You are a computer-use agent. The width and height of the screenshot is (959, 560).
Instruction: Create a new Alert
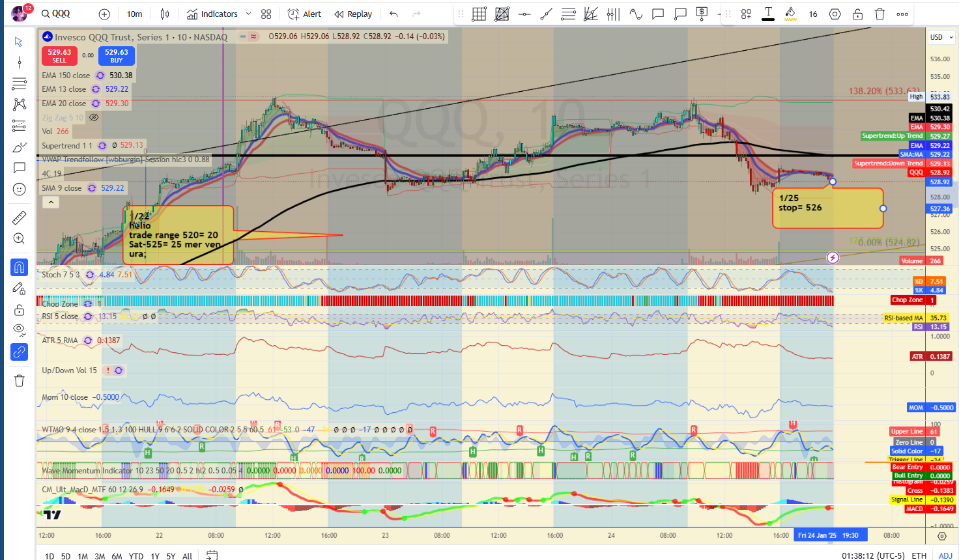[304, 14]
